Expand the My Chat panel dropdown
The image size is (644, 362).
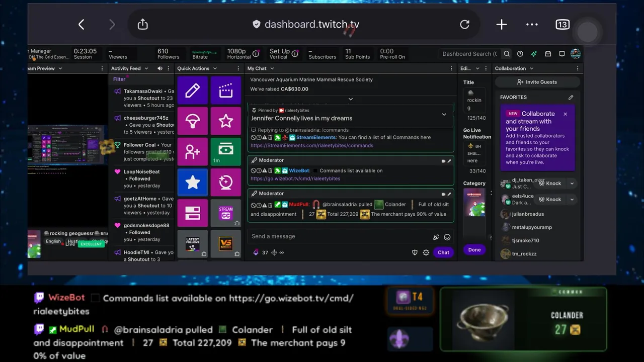click(272, 68)
